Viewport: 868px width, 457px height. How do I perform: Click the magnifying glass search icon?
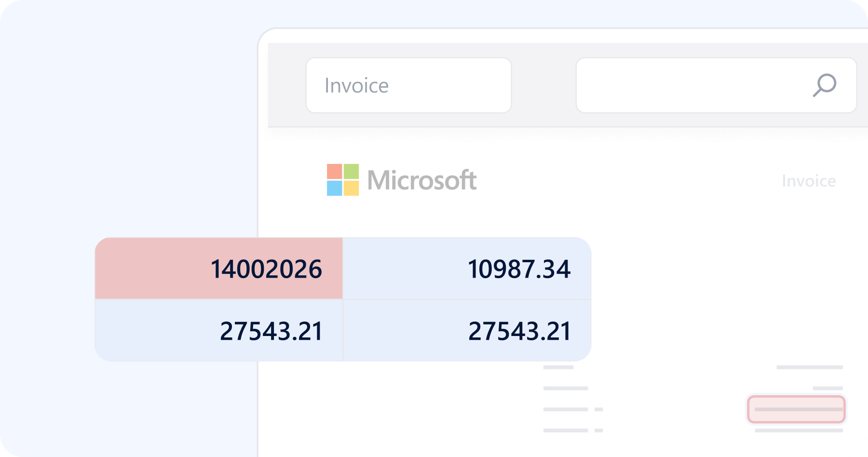click(824, 85)
